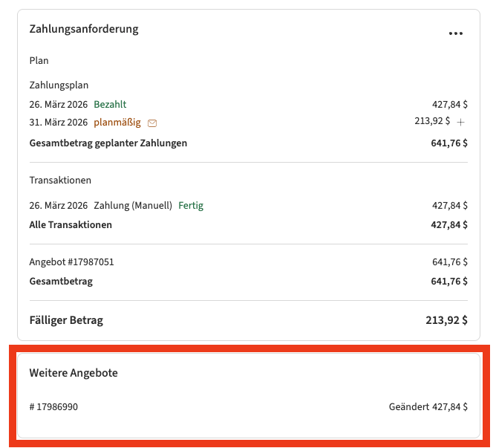This screenshot has height=448, width=496.
Task: Select the Gesamtbetrag geplanter Zahlungen row label
Action: pyautogui.click(x=108, y=143)
